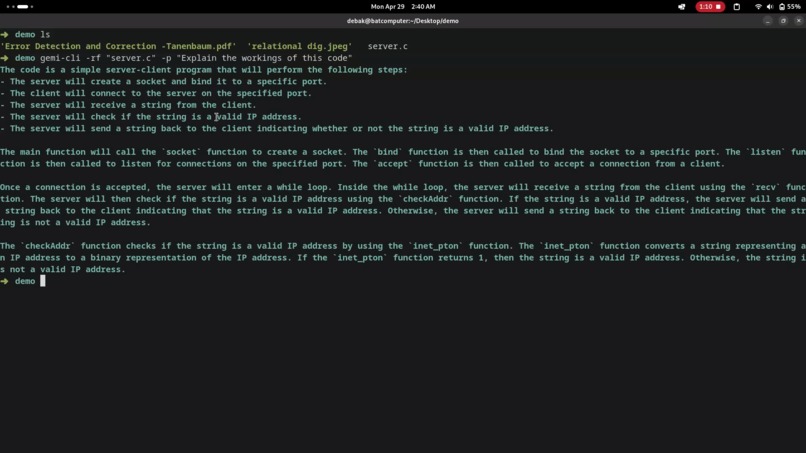Click the ls command on the first prompt line

coord(45,34)
